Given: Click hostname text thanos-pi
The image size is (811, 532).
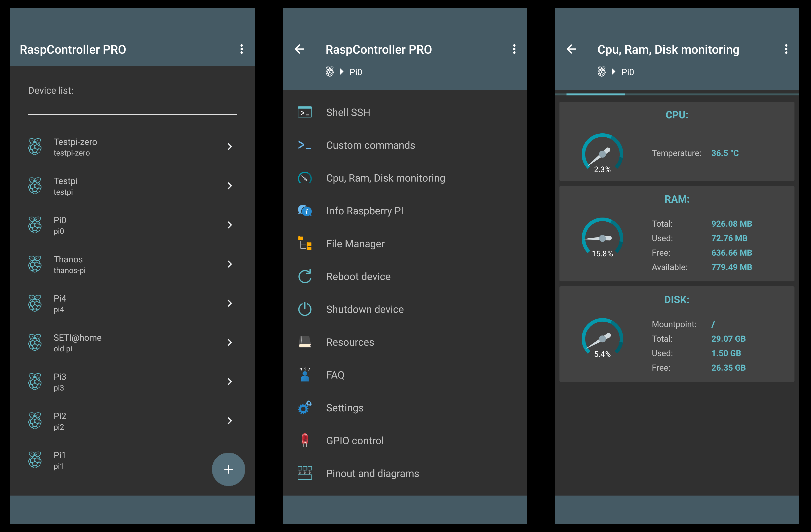Looking at the screenshot, I should tap(70, 270).
